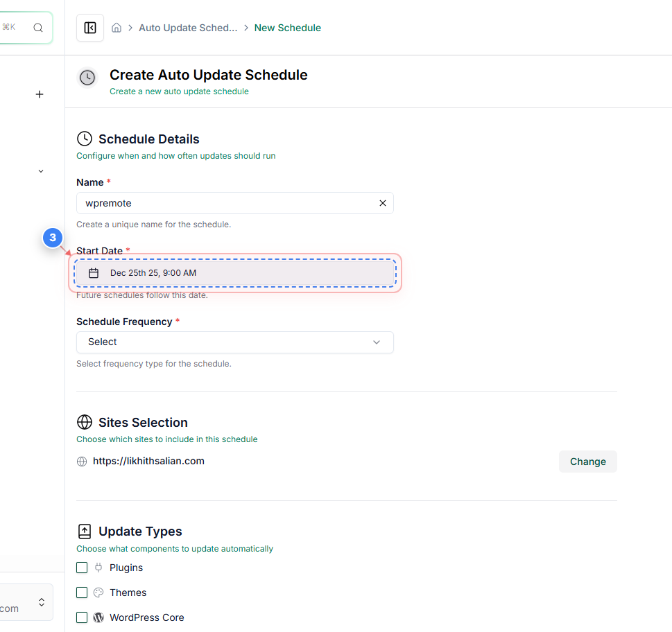
Task: Click the clock icon beside Create Auto Update Schedule
Action: tap(87, 78)
